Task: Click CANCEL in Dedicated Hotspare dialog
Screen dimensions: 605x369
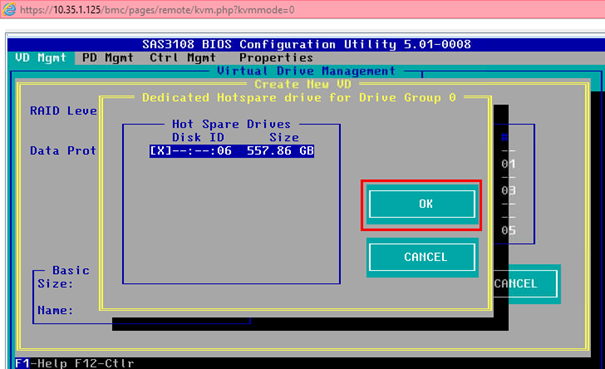Action: tap(422, 257)
